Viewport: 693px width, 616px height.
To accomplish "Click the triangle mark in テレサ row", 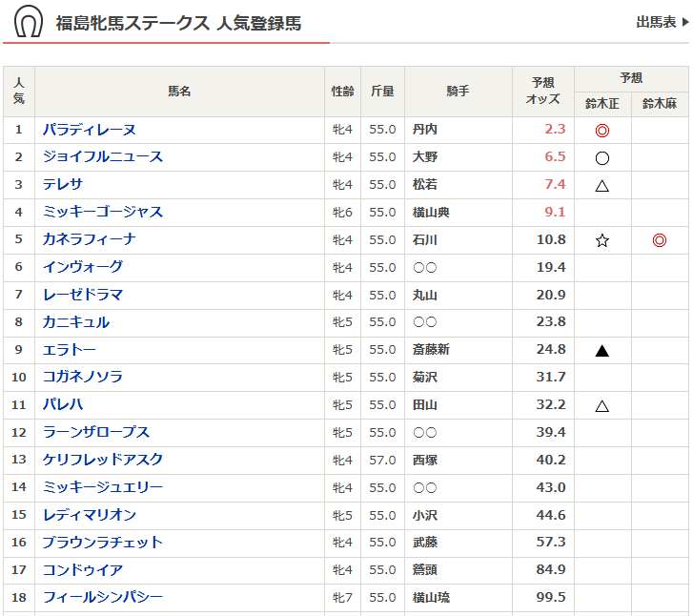I will [x=601, y=185].
